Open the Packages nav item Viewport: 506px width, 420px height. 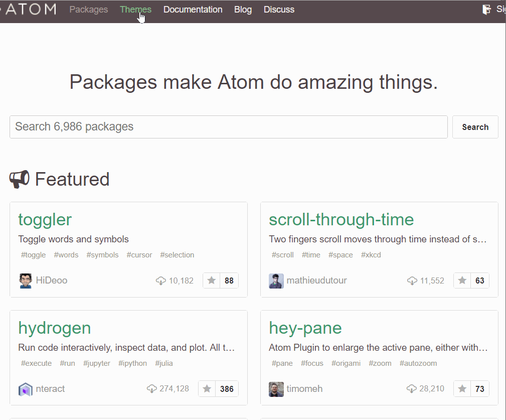89,10
